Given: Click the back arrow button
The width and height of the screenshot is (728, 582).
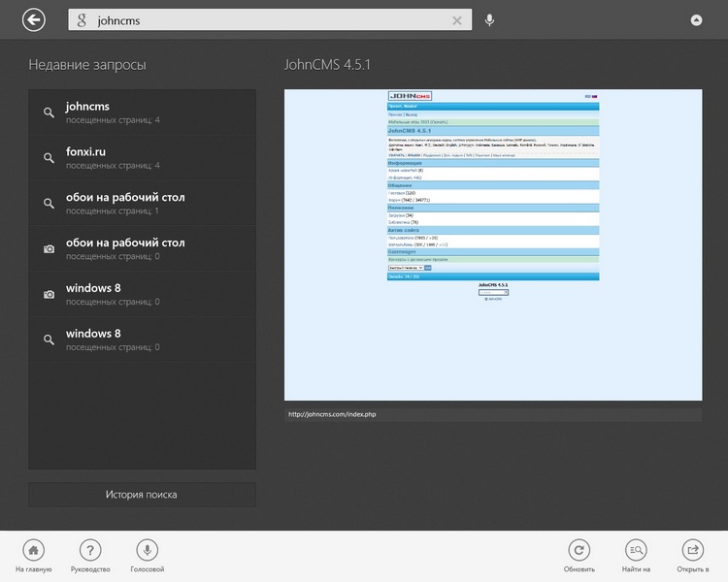Looking at the screenshot, I should click(x=33, y=20).
